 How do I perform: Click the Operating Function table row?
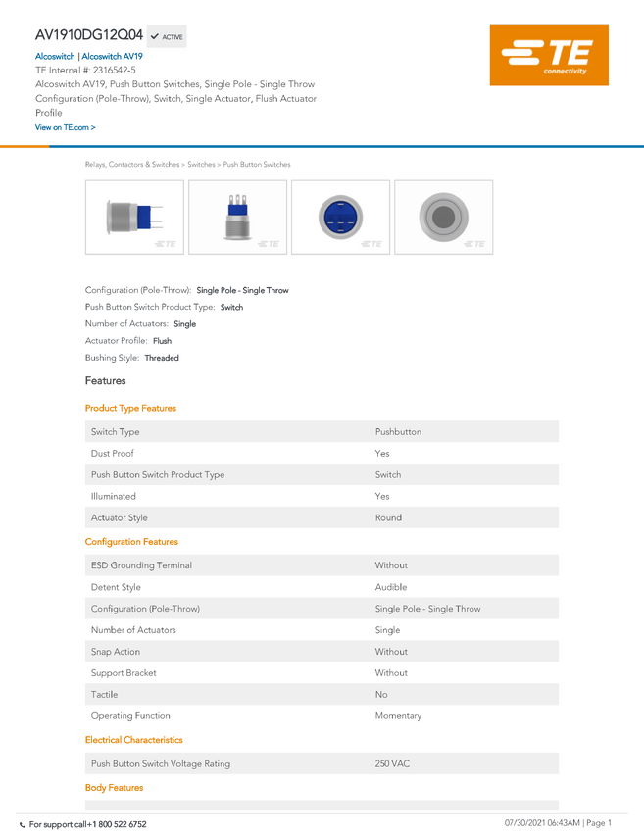pyautogui.click(x=322, y=715)
